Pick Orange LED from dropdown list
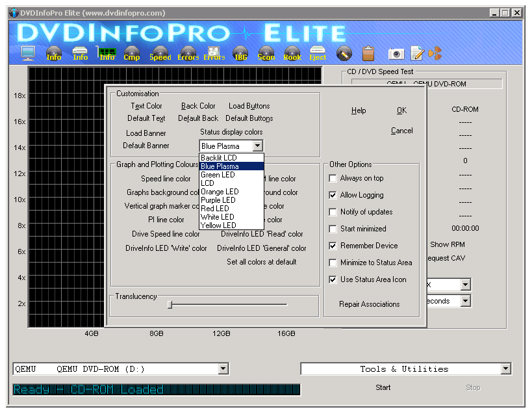 (x=231, y=192)
